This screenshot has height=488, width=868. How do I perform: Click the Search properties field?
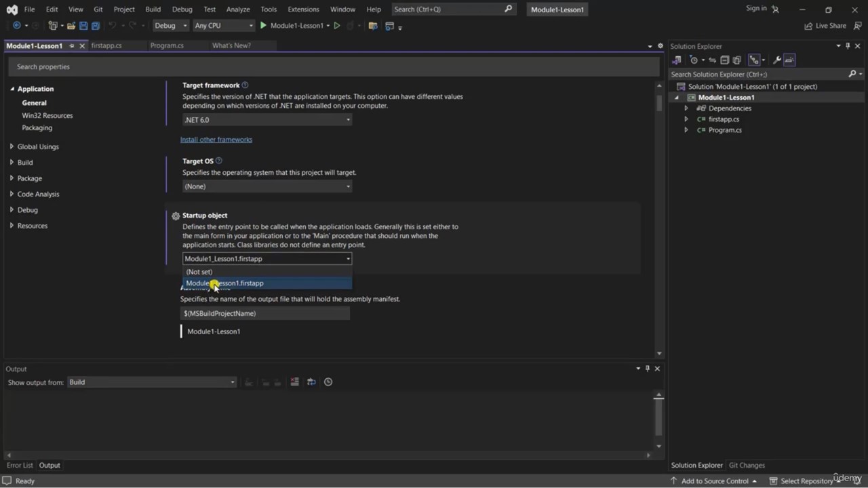(333, 66)
